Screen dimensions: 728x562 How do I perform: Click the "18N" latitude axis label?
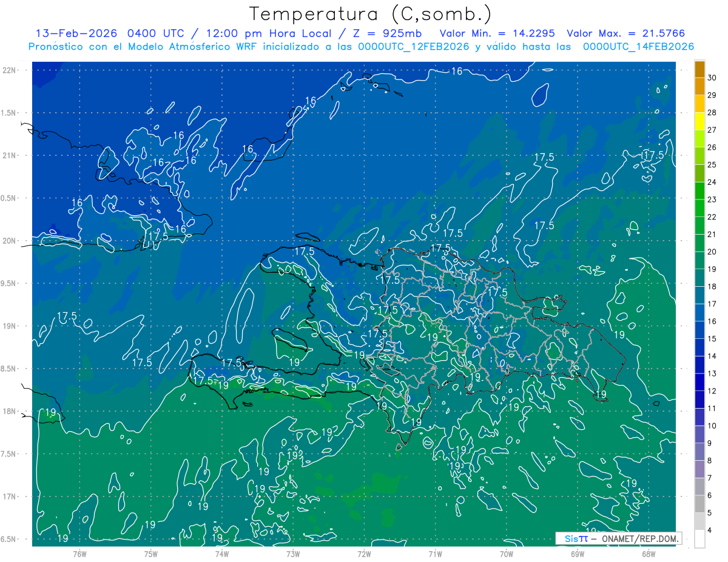[x=10, y=412]
